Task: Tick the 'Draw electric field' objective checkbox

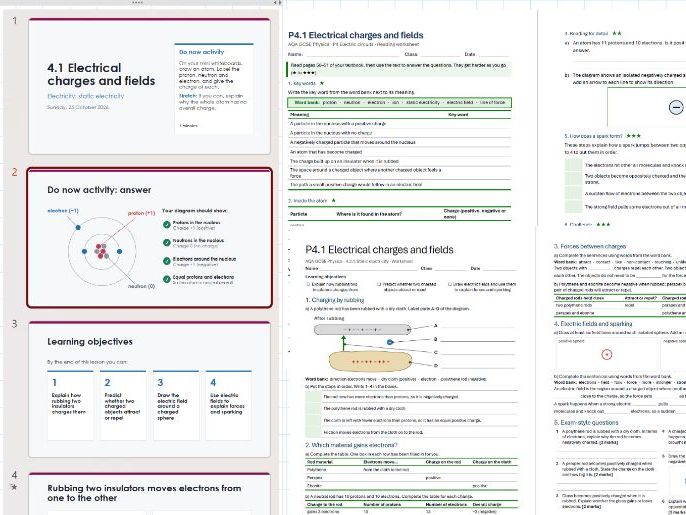Action: [x=450, y=284]
